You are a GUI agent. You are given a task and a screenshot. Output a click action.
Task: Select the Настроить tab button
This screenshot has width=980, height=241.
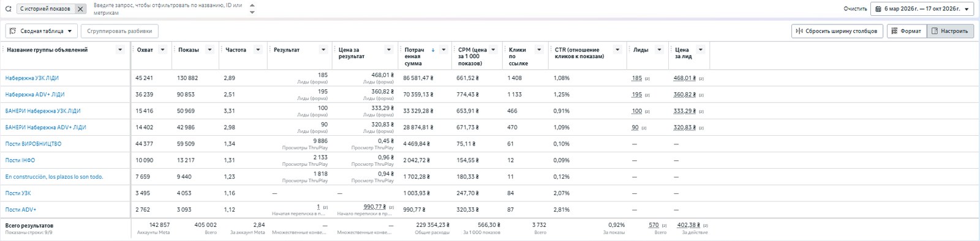pos(950,31)
